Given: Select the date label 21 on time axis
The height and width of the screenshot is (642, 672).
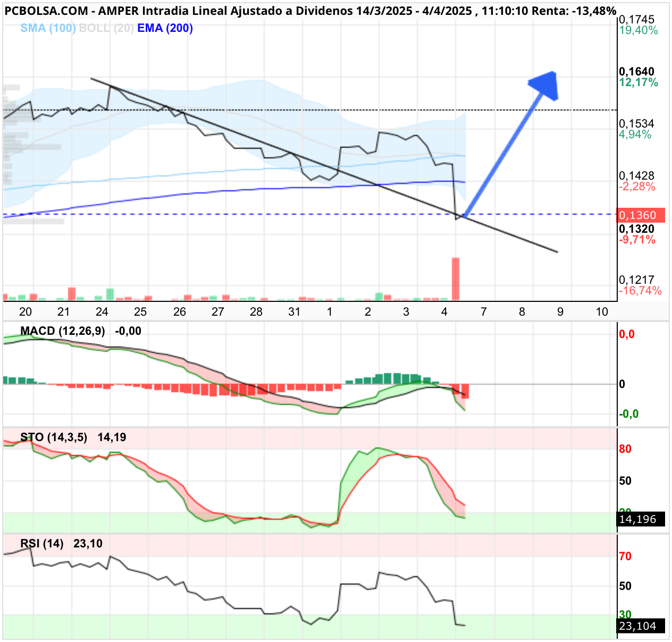Looking at the screenshot, I should pos(63,312).
